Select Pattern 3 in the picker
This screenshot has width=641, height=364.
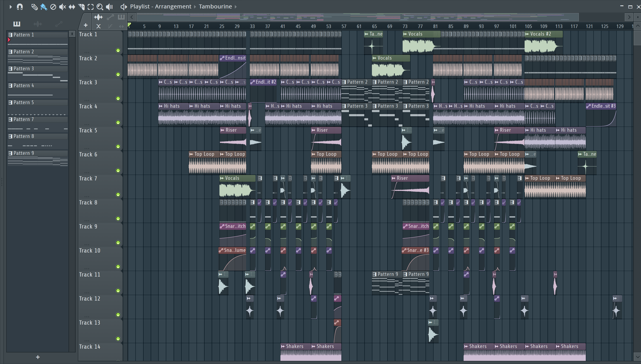tap(37, 69)
